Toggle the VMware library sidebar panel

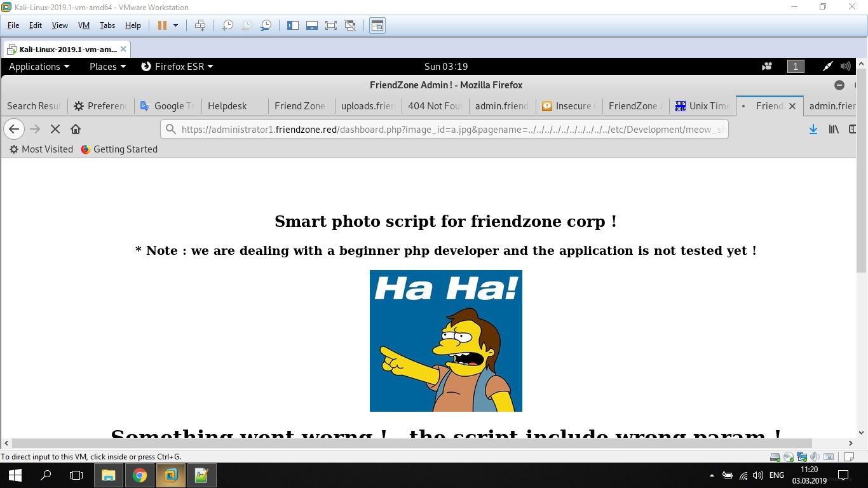click(x=293, y=25)
